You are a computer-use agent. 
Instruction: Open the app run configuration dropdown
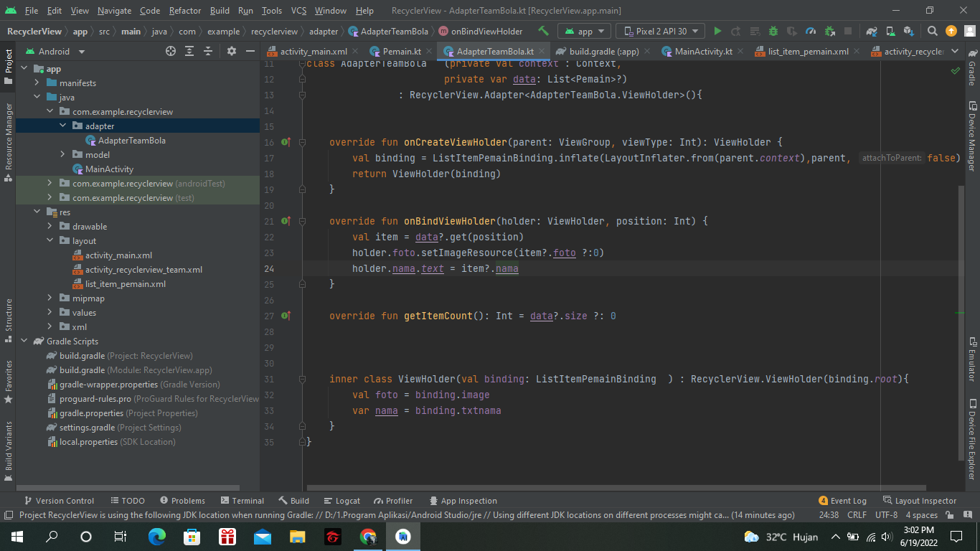click(x=585, y=31)
